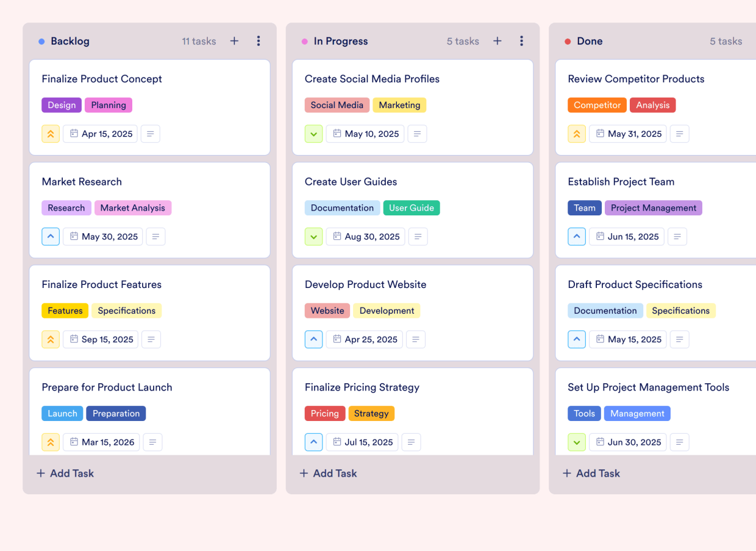Click the plus icon in the In Progress header

pos(497,41)
